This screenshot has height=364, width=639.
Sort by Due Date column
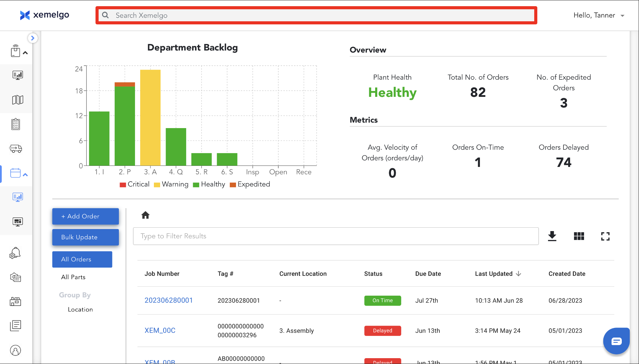point(428,274)
